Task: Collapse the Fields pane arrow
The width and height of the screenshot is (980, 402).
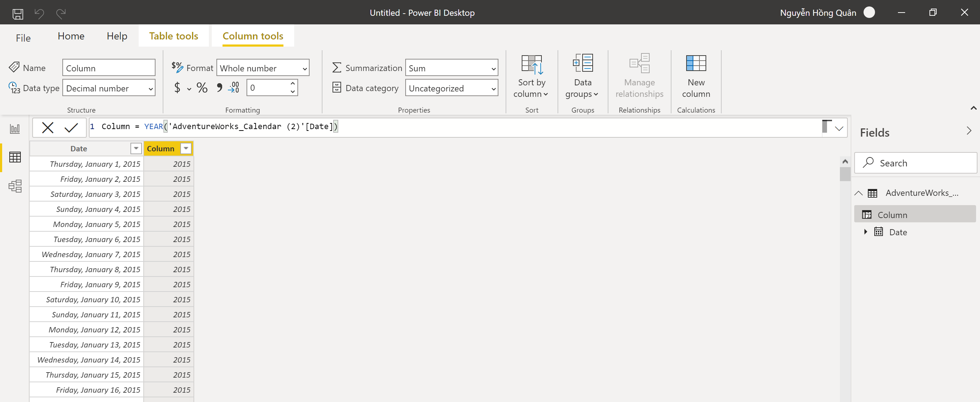Action: tap(969, 131)
